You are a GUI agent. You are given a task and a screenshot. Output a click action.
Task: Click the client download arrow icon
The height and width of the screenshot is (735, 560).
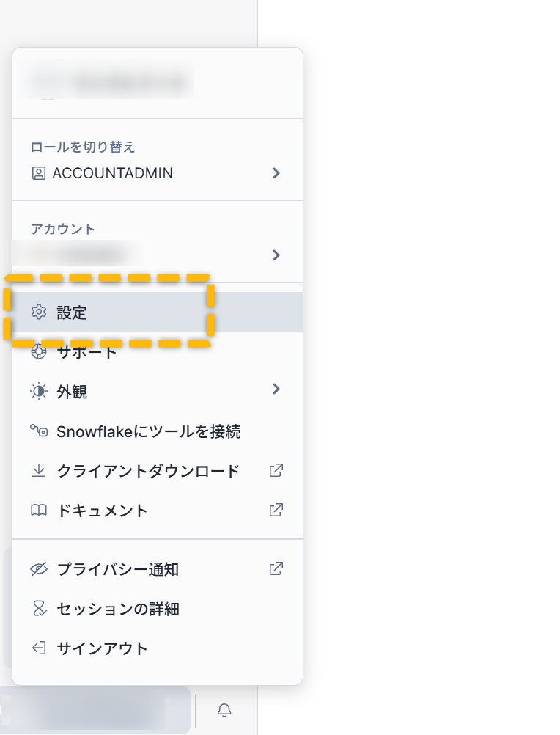coord(39,471)
